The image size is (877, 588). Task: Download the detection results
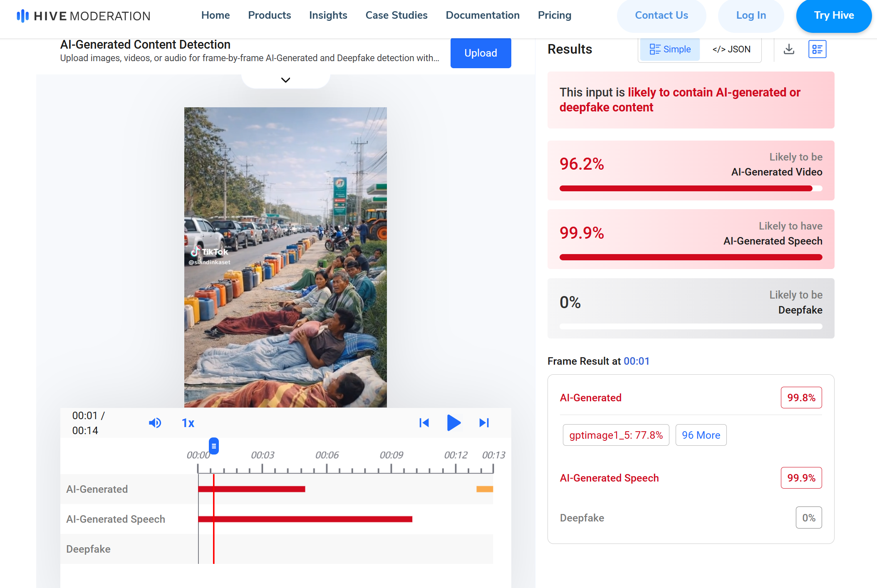pos(789,49)
